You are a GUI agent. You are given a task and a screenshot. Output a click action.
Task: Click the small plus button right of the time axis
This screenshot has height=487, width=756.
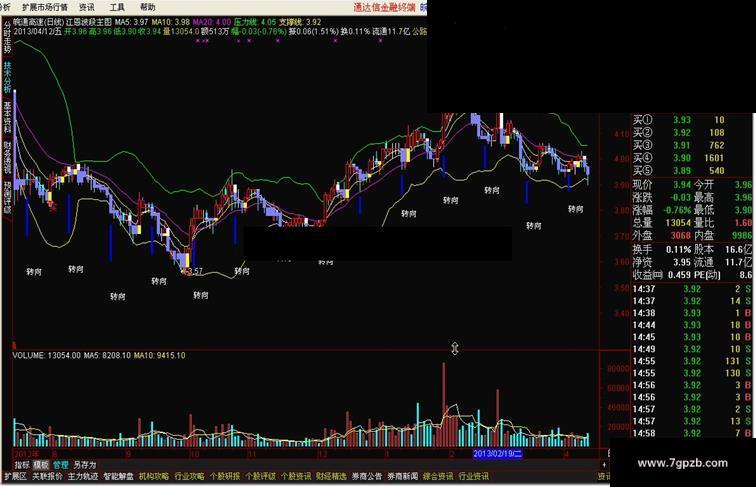tap(604, 465)
